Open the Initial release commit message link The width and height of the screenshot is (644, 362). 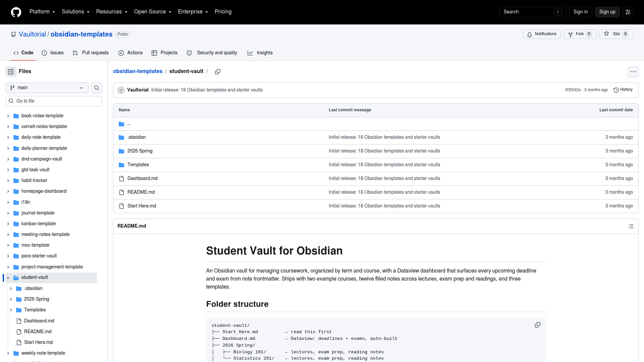click(207, 90)
